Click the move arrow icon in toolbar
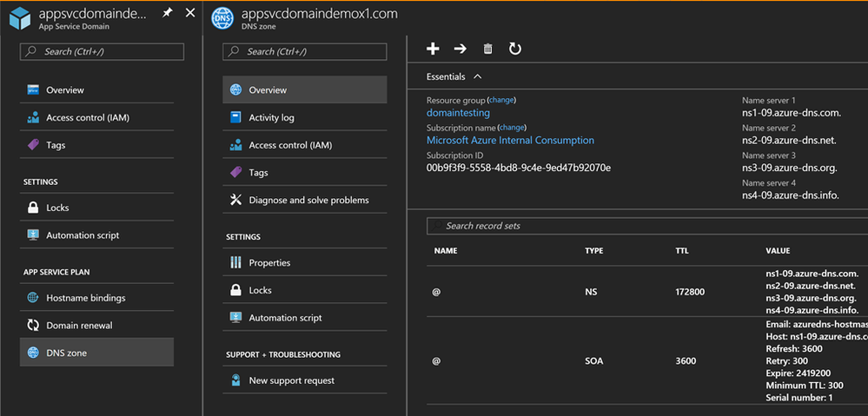Viewport: 868px width, 416px height. pos(461,50)
